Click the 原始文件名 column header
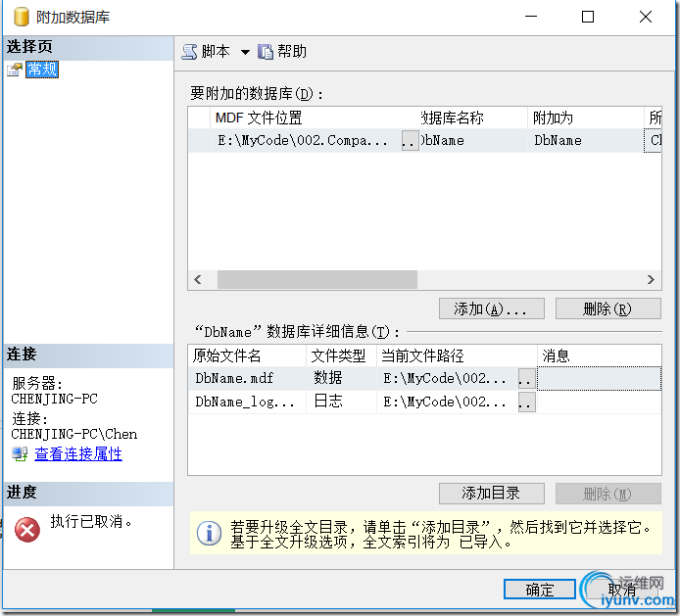Screen dimensions: 680x616 point(247,355)
